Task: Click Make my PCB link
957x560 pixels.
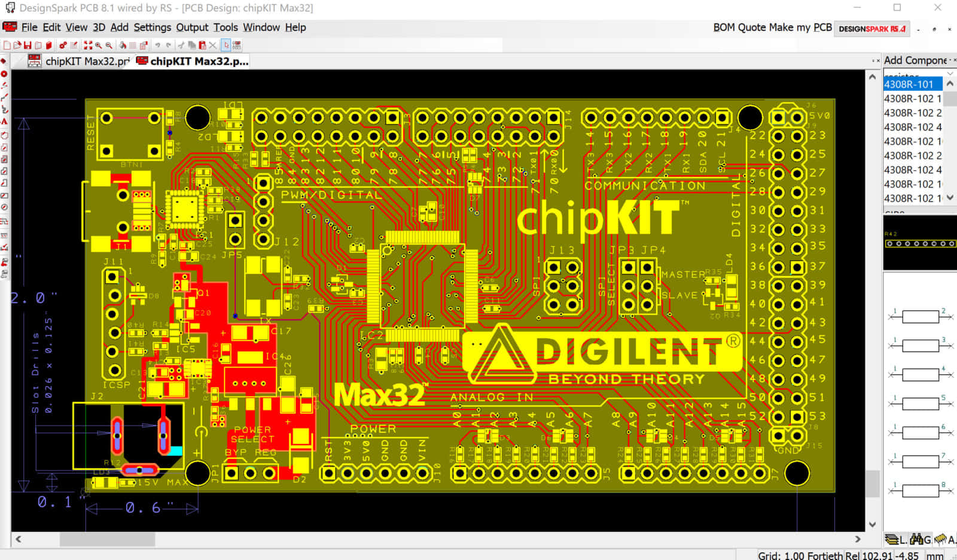Action: (x=800, y=27)
